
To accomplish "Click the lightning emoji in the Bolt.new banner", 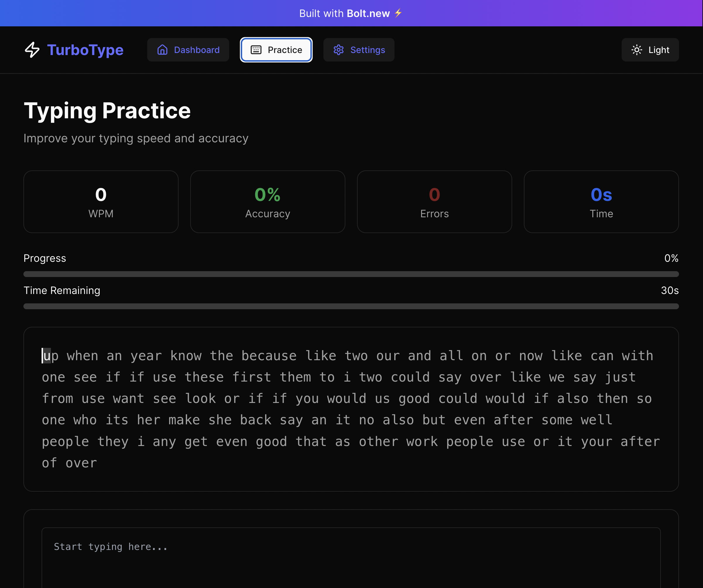I will click(x=398, y=13).
